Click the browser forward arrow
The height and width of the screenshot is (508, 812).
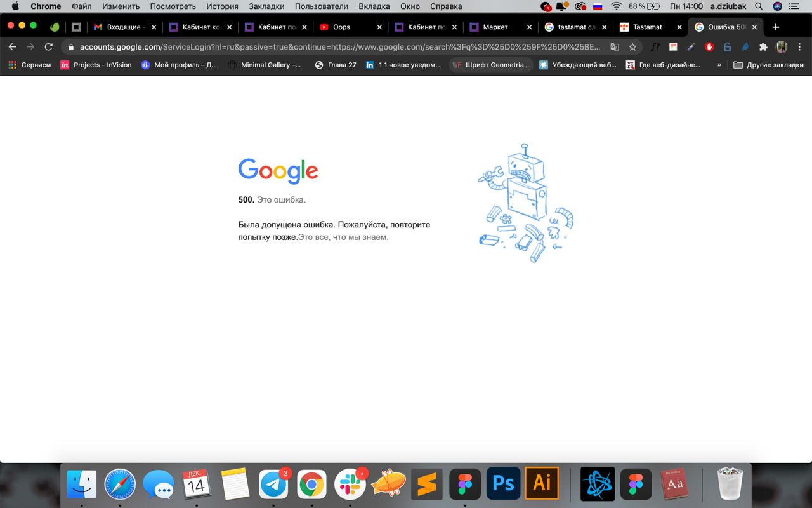(x=30, y=47)
